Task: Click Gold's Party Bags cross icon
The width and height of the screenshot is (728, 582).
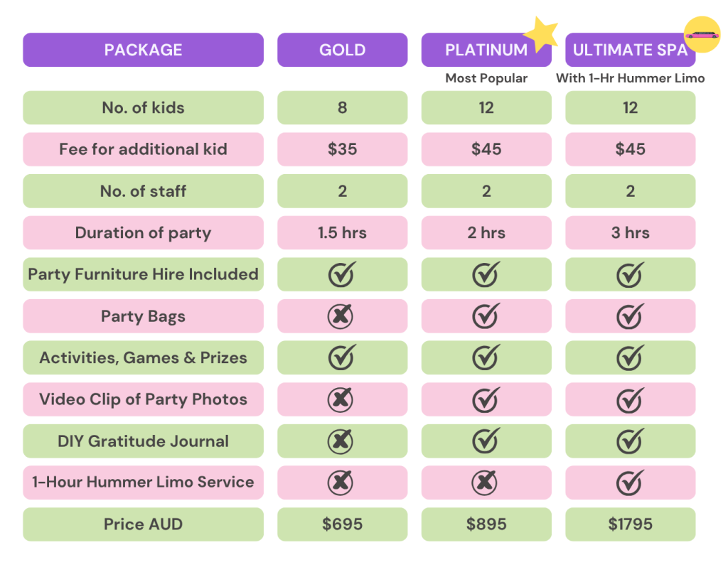Action: coord(341,316)
